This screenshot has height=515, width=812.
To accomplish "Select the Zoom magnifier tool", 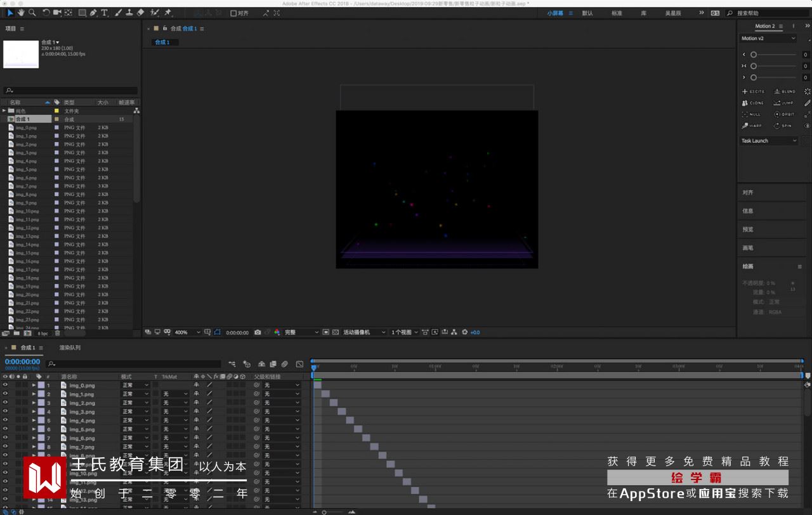I will [x=32, y=13].
